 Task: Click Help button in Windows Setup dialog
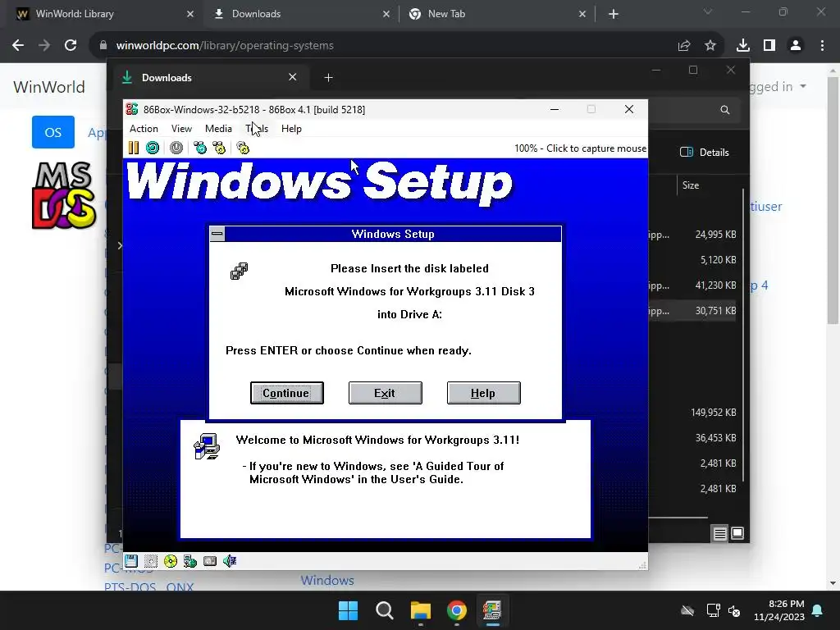pos(483,393)
